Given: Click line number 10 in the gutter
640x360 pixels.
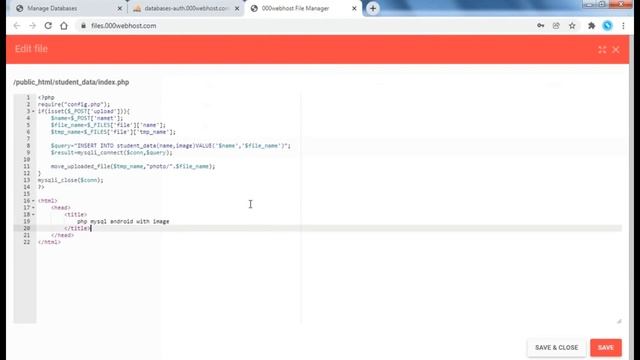Looking at the screenshot, I should click(27, 160).
